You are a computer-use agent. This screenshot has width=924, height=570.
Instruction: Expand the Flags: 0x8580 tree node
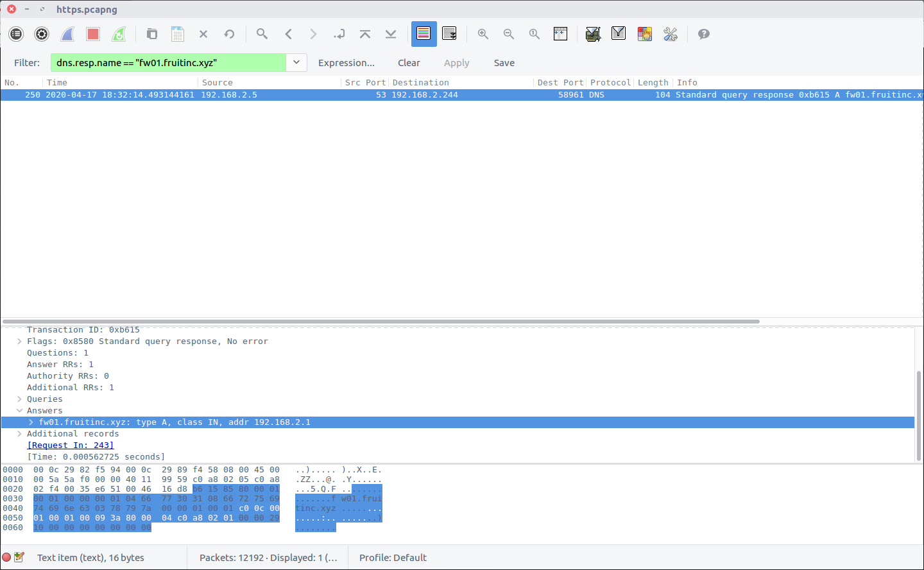click(x=19, y=341)
